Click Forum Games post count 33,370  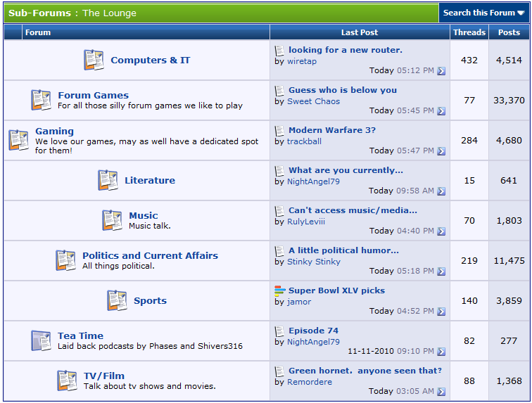click(x=509, y=100)
